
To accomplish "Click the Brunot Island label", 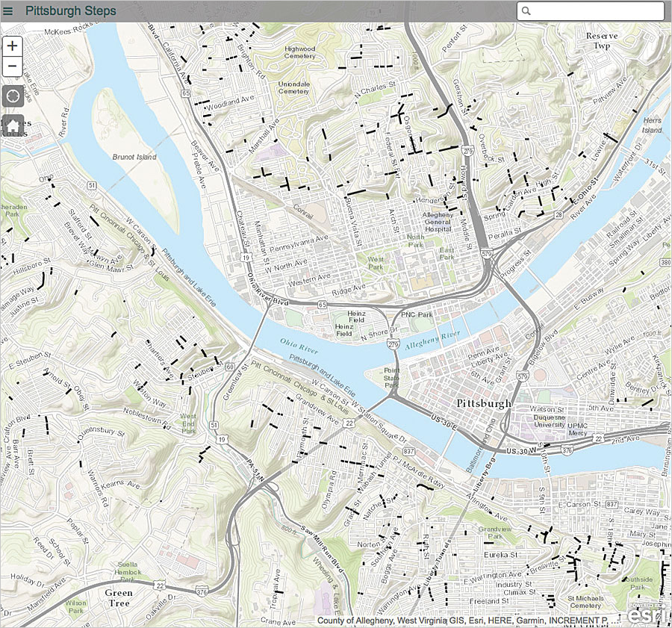I will 134,157.
